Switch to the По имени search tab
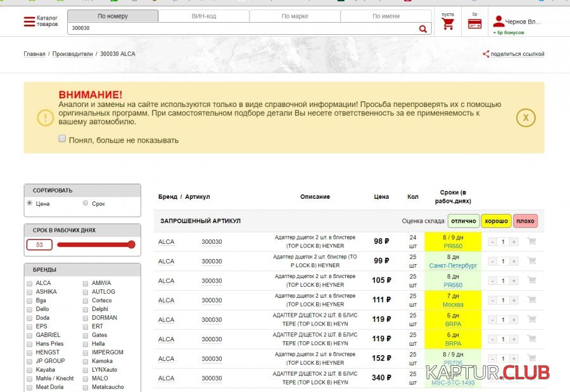 (x=386, y=16)
